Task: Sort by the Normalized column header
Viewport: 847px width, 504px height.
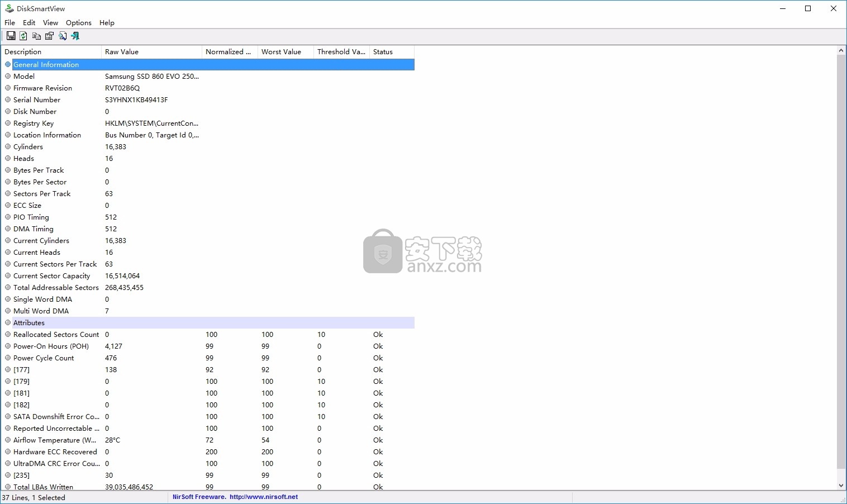Action: click(230, 51)
